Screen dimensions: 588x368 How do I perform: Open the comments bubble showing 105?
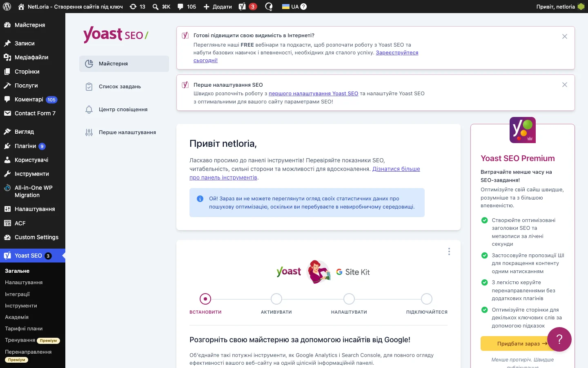(x=187, y=7)
